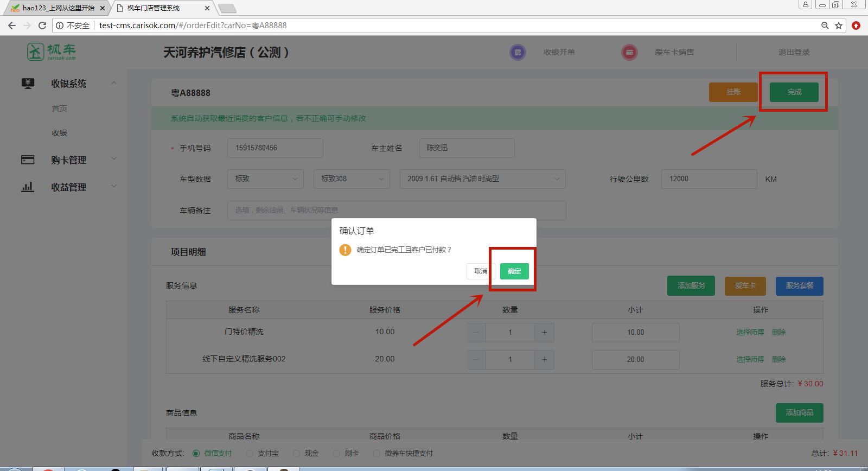Viewport: 868px width, 471px height.
Task: Select 刷卡 payment method
Action: pyautogui.click(x=337, y=453)
